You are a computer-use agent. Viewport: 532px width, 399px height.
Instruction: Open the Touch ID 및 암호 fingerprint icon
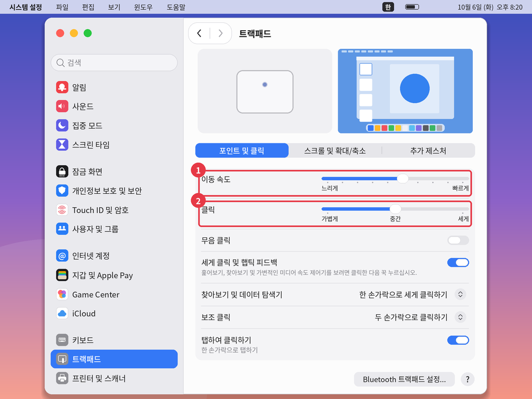[62, 210]
